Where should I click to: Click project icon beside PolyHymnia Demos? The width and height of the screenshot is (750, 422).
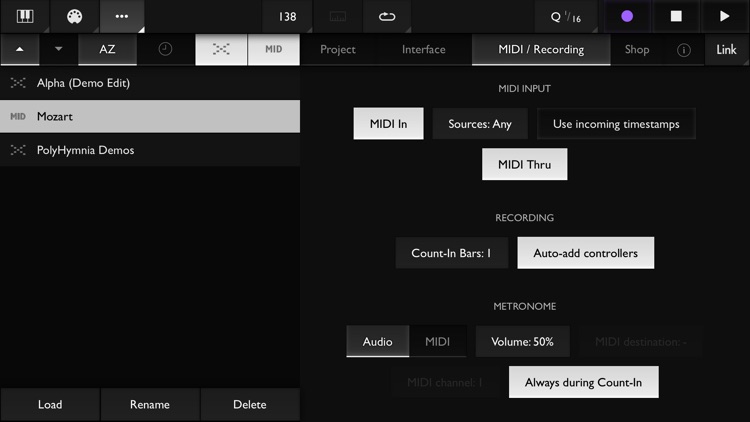pos(18,150)
